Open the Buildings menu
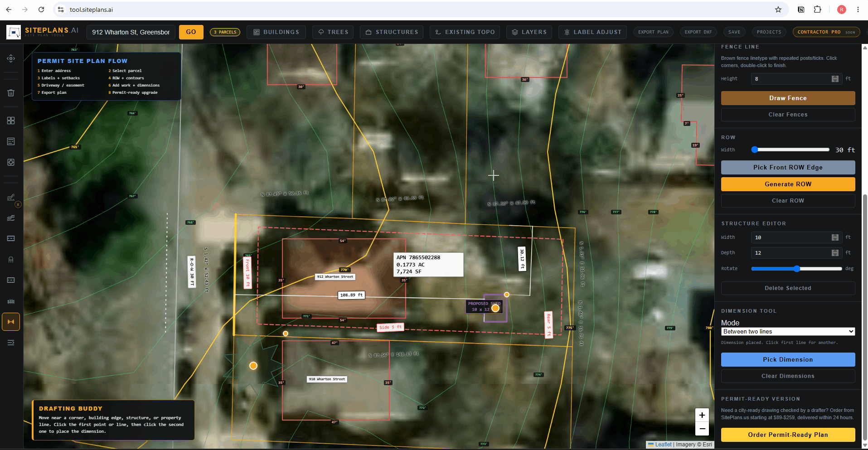Screen dimensions: 868x450 [276, 32]
